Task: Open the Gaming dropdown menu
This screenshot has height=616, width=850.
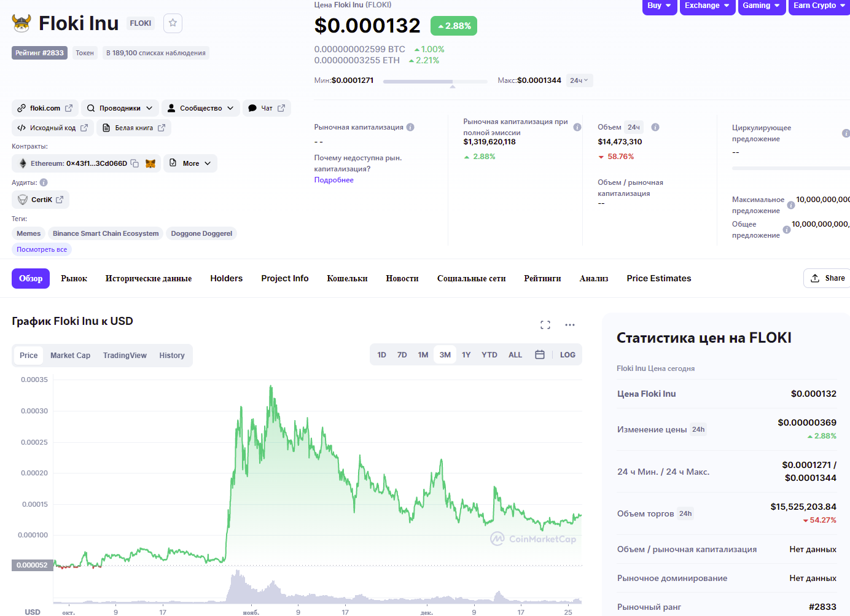Action: [x=762, y=6]
